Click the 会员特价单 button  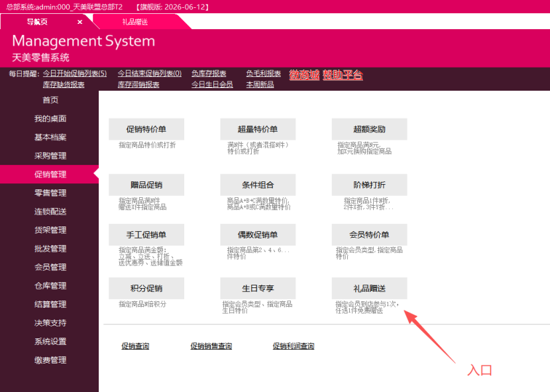click(x=369, y=235)
